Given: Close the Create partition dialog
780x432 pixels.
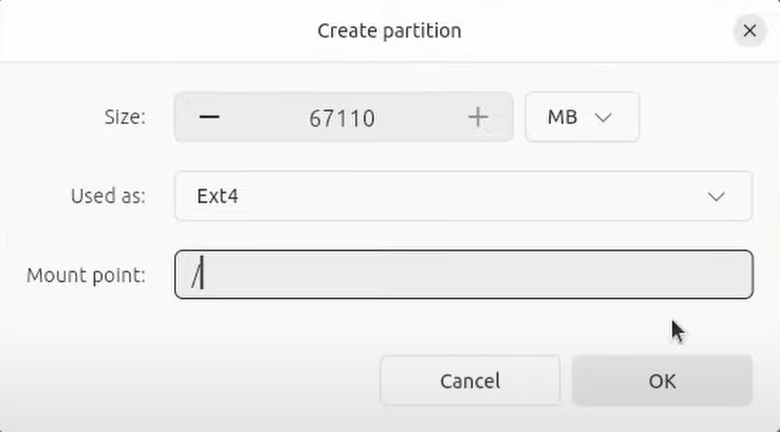Looking at the screenshot, I should [x=749, y=31].
